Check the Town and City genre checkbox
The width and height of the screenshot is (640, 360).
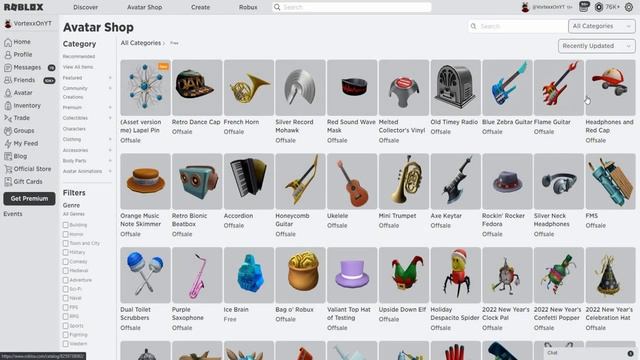65,243
